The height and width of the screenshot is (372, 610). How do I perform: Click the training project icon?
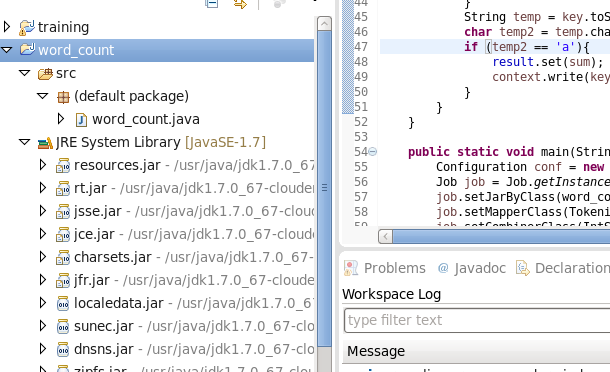[x=26, y=28]
